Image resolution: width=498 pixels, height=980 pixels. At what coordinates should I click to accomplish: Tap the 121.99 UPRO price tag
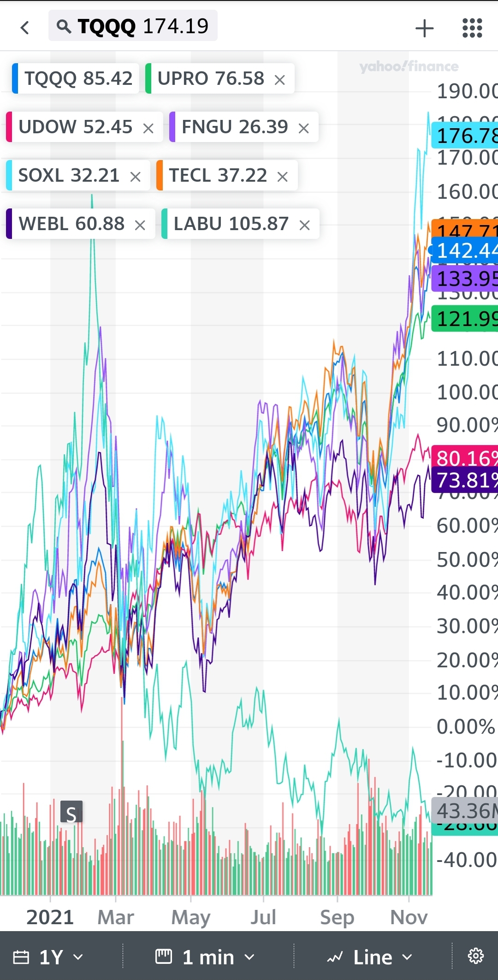465,319
